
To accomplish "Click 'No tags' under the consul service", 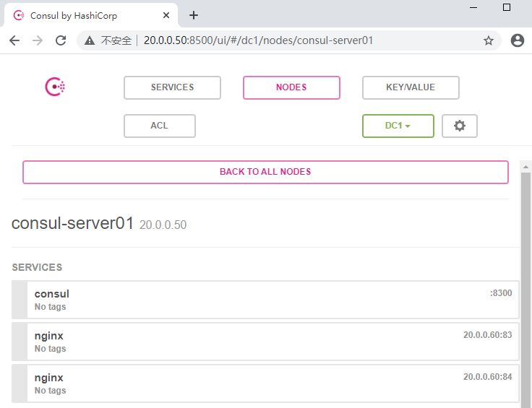I will click(x=50, y=307).
